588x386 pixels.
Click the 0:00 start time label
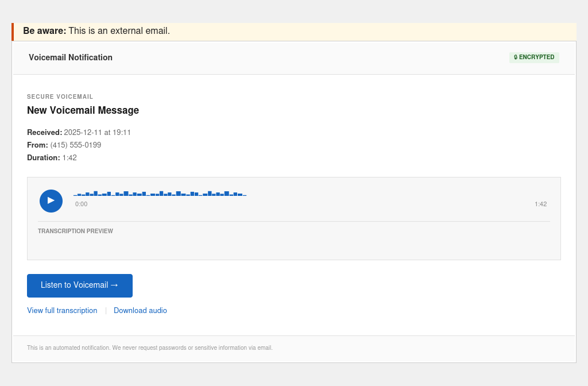point(82,204)
